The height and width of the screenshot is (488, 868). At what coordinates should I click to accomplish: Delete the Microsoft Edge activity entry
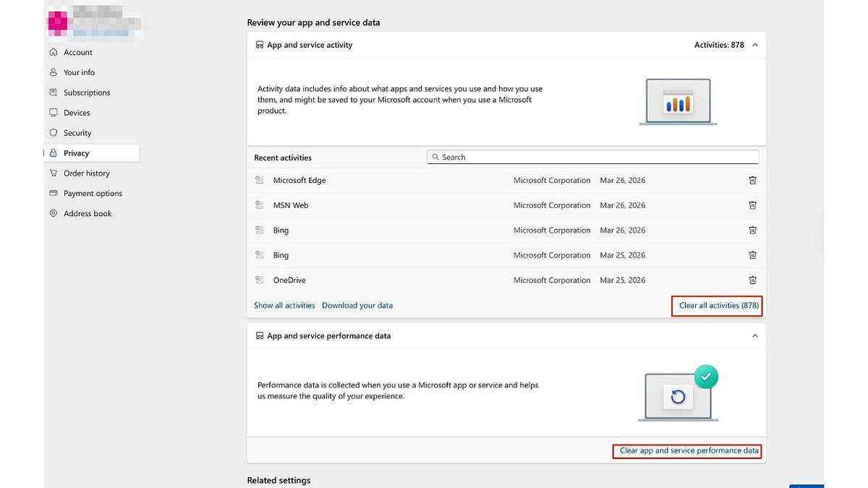point(752,180)
